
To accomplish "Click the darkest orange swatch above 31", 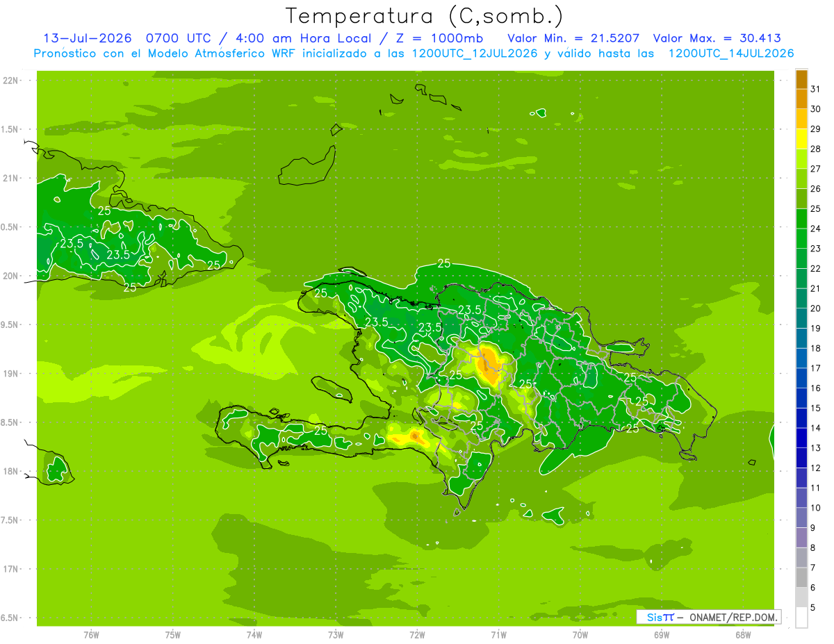I will (x=801, y=79).
